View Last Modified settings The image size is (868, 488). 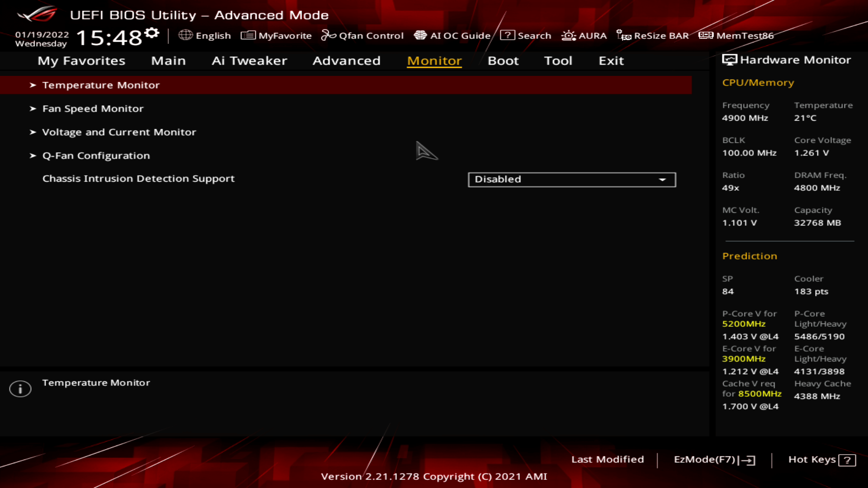click(x=608, y=459)
